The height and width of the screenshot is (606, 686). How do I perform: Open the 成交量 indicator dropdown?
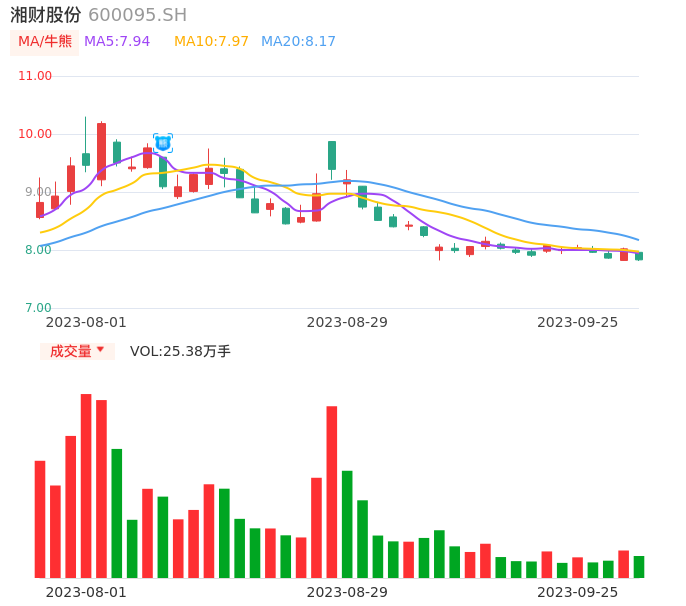pyautogui.click(x=77, y=351)
